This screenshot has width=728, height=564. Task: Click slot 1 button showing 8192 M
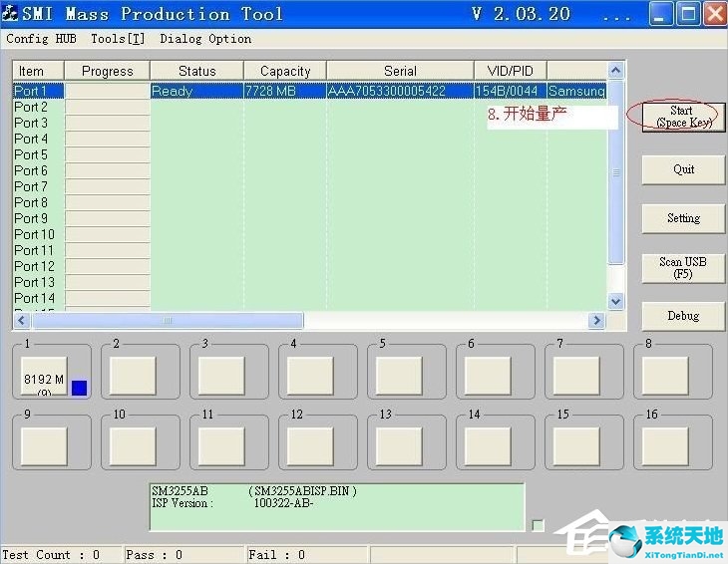(44, 376)
